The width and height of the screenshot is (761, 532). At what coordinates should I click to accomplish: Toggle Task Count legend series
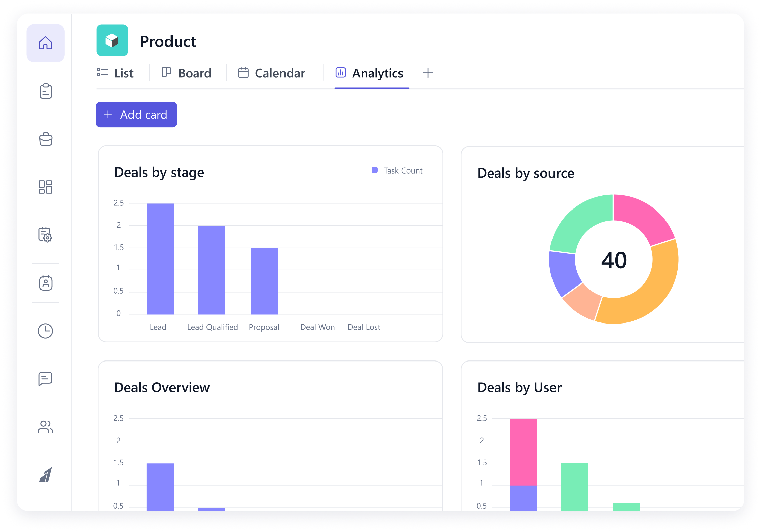click(x=397, y=170)
